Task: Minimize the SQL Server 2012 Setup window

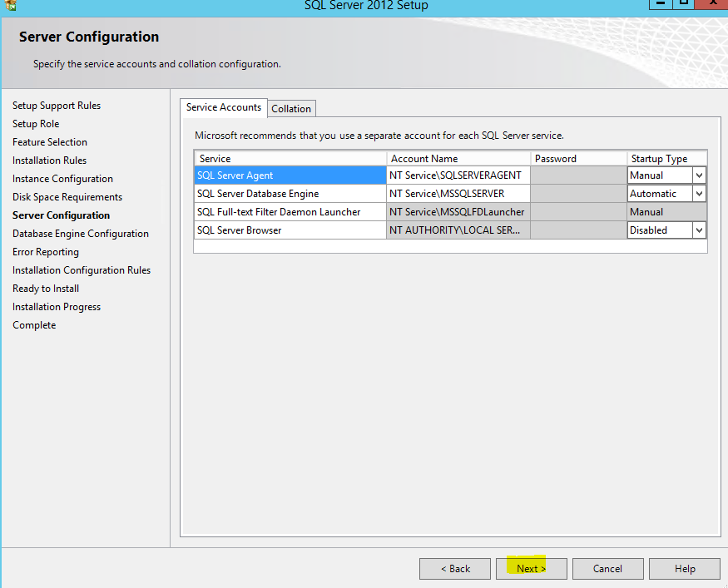Action: coord(661,3)
